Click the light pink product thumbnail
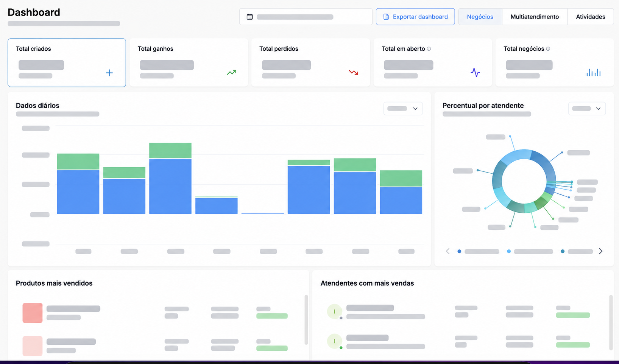Screen dimensions: 619x364 (33, 346)
